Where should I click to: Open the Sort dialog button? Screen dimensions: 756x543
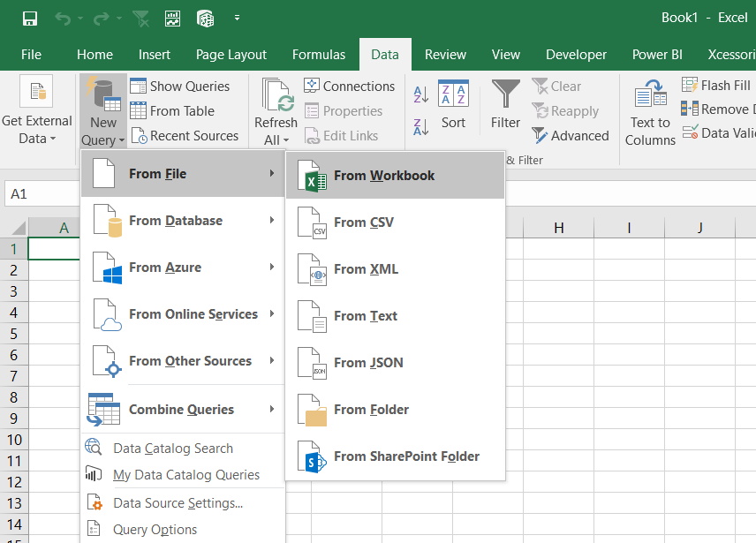454,104
